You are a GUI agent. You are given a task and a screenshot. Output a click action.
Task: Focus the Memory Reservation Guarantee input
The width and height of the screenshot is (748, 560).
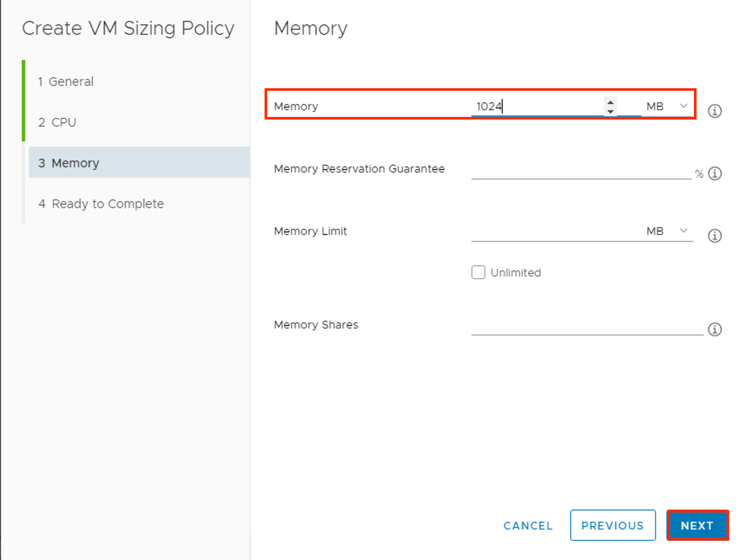[x=580, y=171]
